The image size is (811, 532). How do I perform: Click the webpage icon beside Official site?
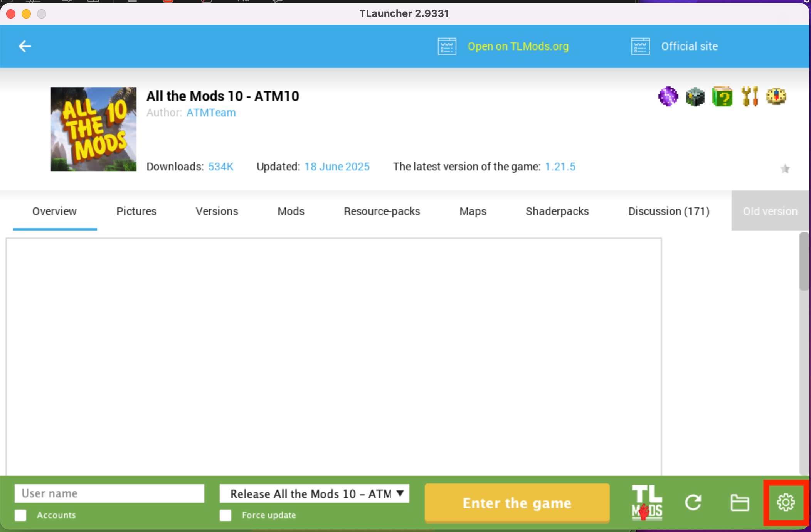coord(641,46)
